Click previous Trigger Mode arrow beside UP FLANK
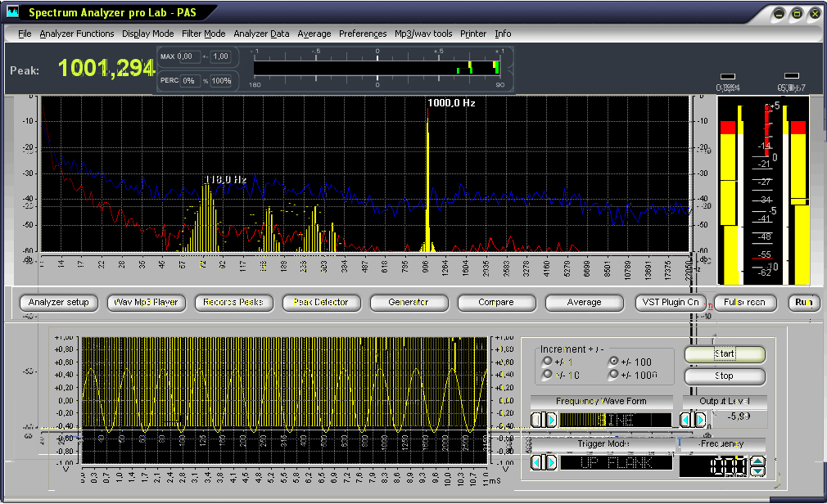The image size is (827, 504). point(536,462)
